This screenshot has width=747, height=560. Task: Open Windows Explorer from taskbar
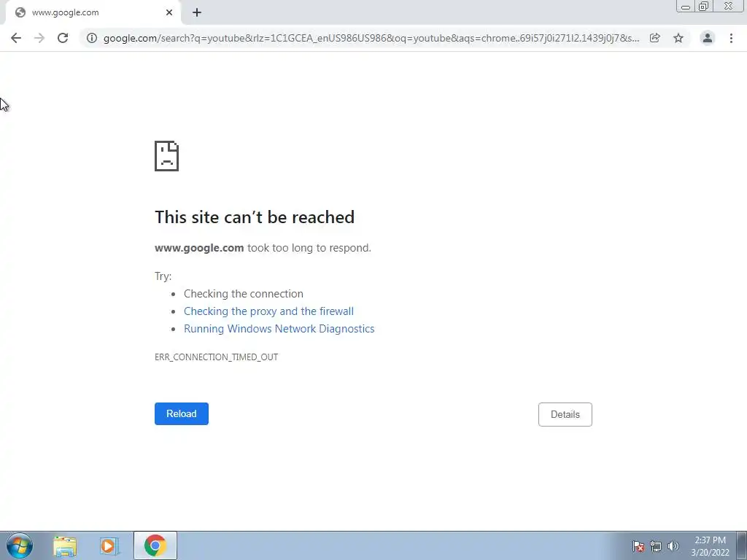65,545
